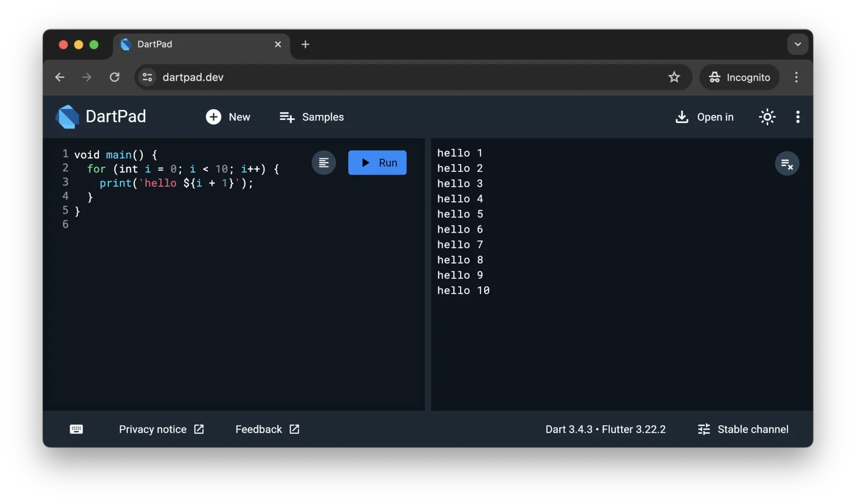Click the Open in download button
Screen dimensions: 856x504
pos(705,117)
